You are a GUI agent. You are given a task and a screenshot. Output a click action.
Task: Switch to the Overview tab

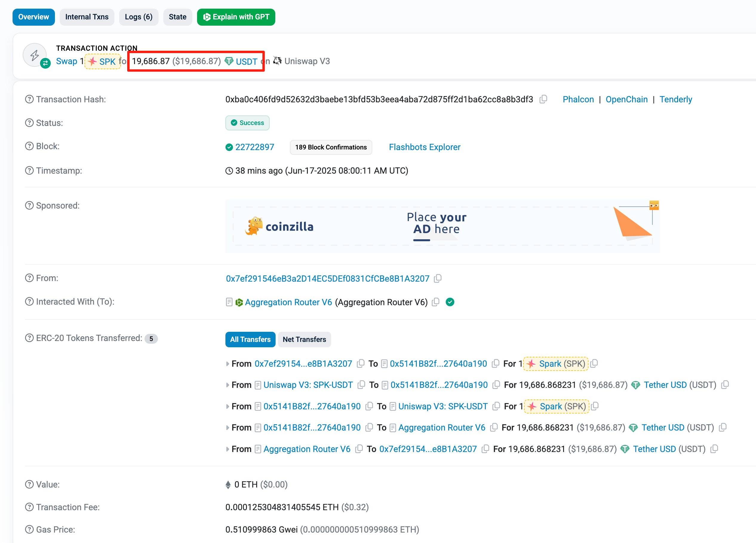34,17
